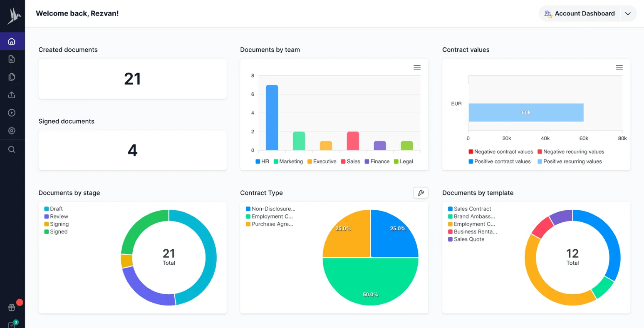Toggle the Marketing legend item

[288, 162]
